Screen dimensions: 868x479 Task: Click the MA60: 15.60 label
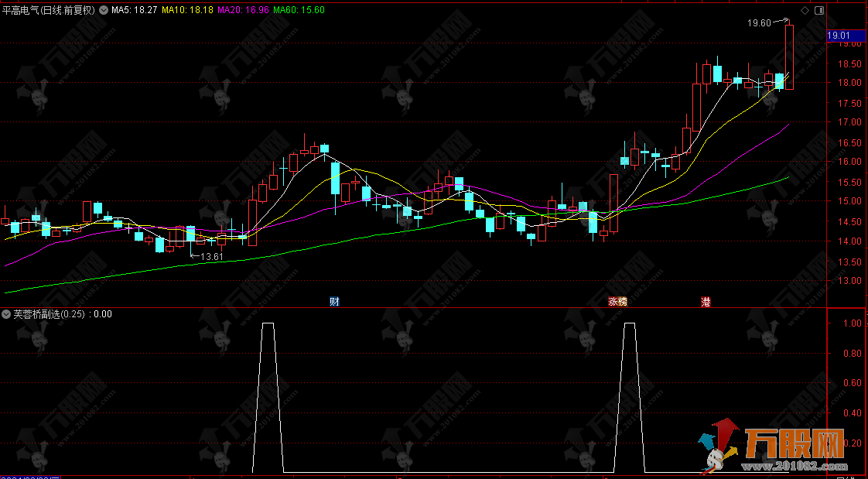click(299, 10)
